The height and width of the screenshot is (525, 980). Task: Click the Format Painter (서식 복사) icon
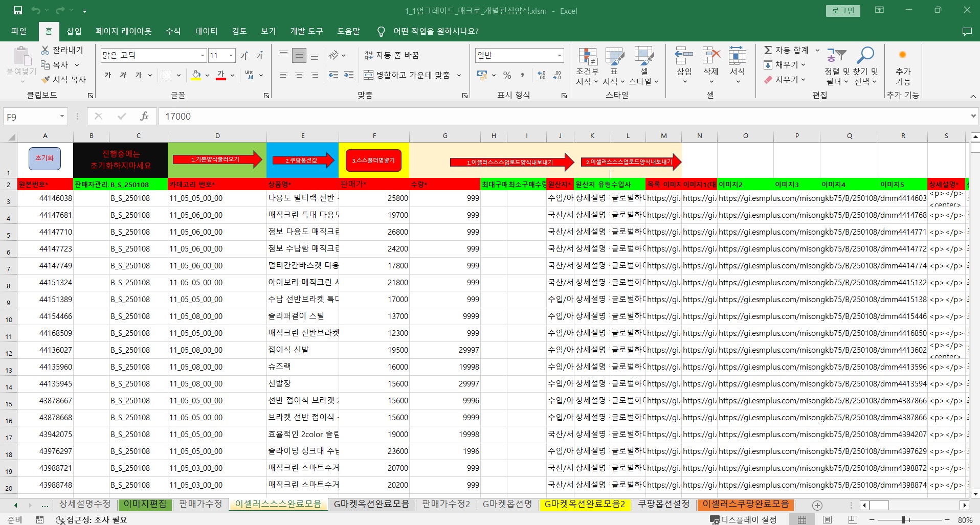[x=46, y=80]
